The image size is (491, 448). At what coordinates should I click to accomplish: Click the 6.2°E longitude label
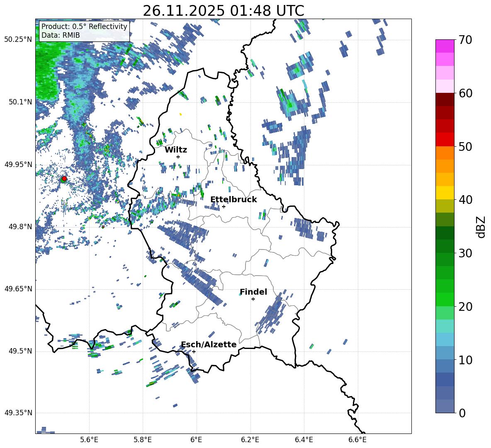point(250,440)
